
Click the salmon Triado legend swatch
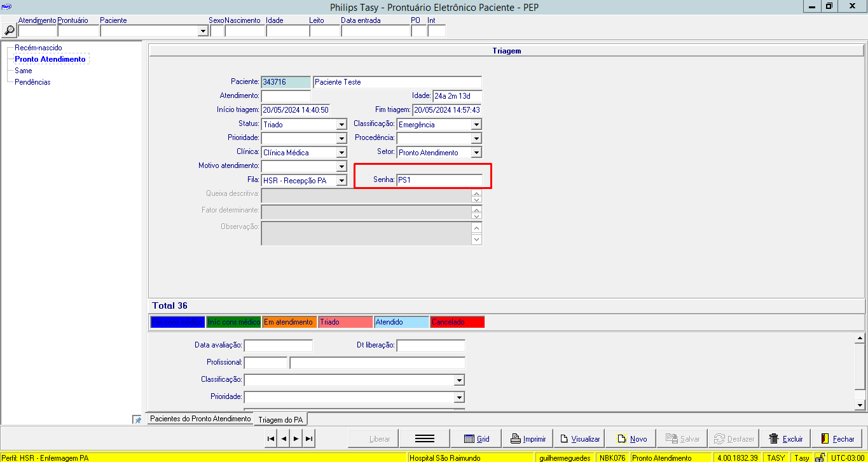[x=345, y=322]
